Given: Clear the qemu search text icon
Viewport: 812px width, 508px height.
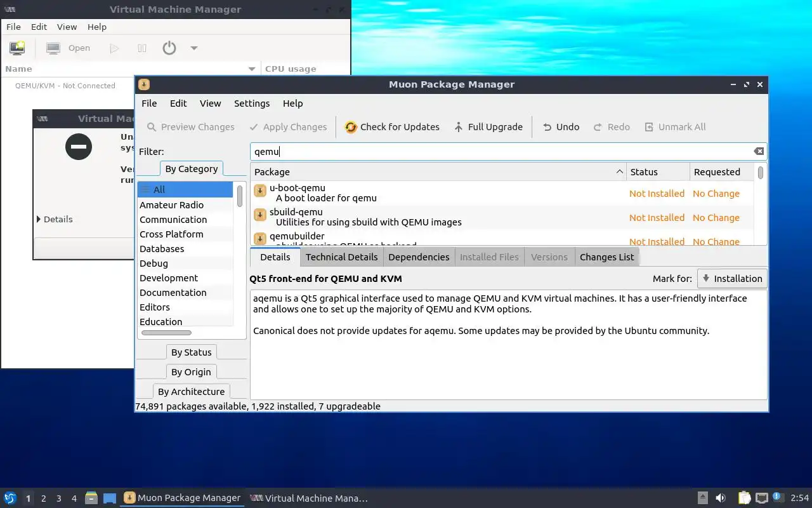Looking at the screenshot, I should [759, 151].
